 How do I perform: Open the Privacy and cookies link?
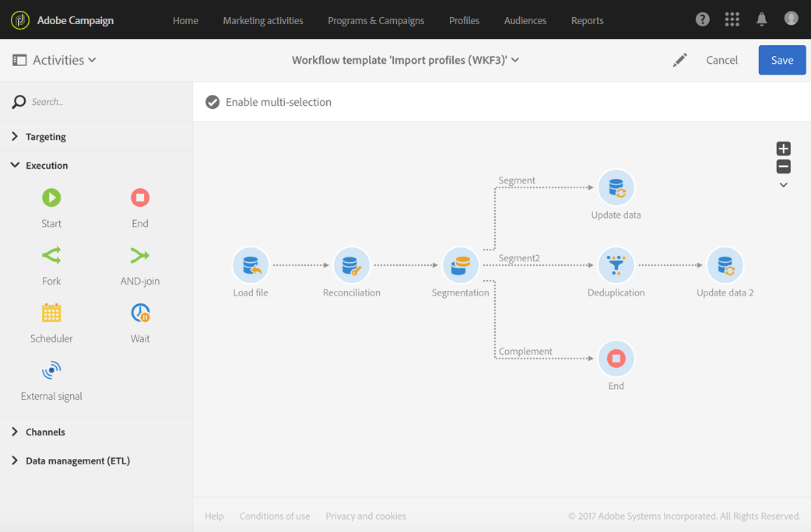click(366, 516)
